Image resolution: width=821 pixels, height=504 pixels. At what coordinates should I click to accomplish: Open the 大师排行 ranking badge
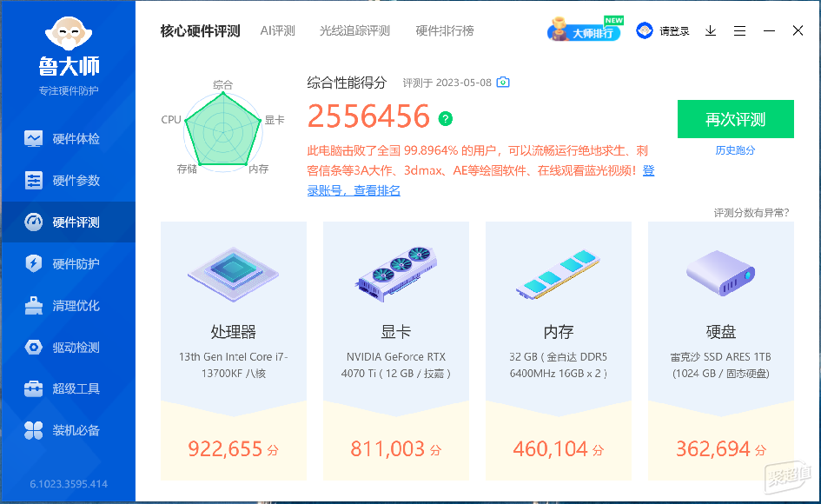pos(585,30)
